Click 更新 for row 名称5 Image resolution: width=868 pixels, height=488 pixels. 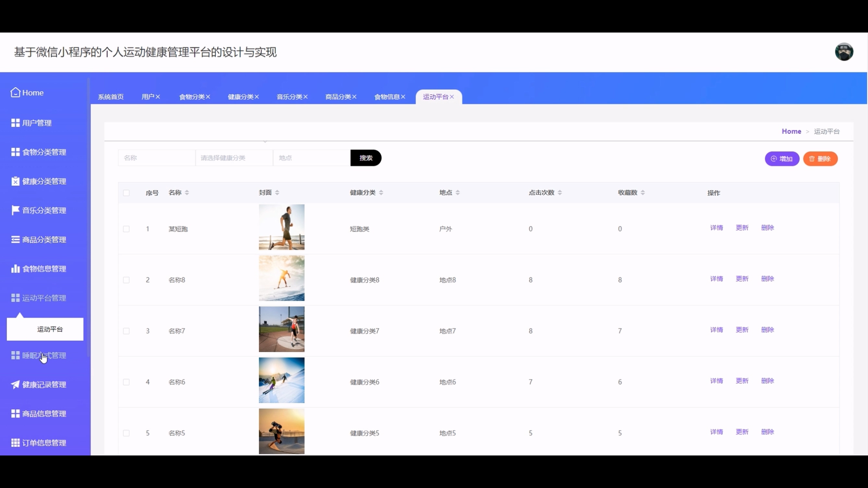742,432
